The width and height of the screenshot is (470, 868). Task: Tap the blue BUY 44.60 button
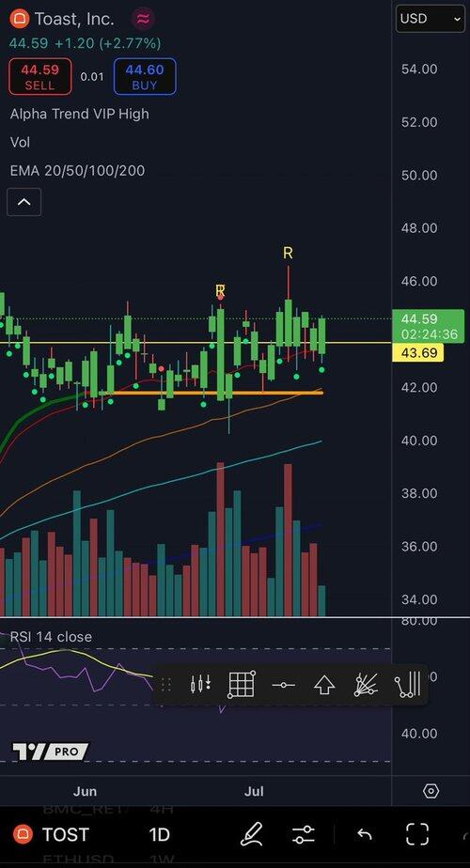coord(145,76)
